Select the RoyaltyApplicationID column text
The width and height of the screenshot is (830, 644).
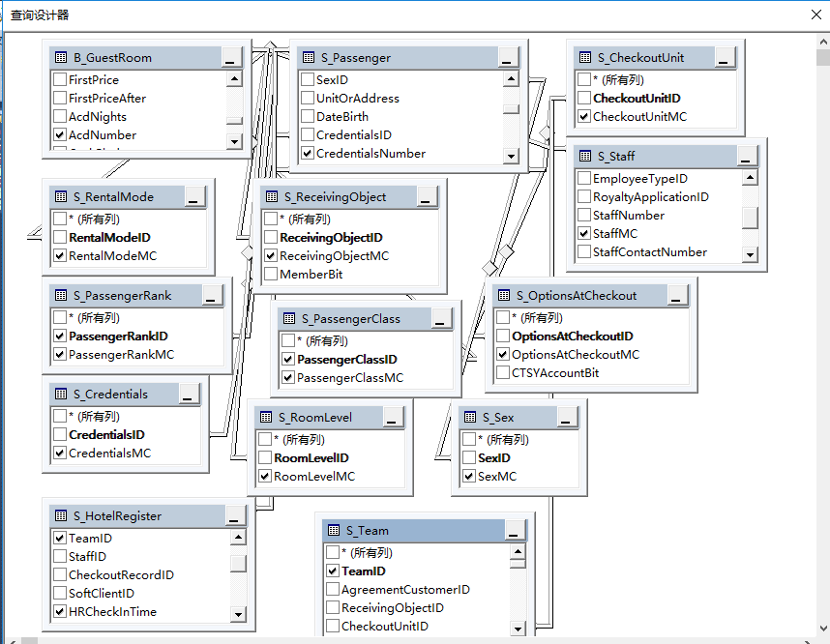pos(651,197)
